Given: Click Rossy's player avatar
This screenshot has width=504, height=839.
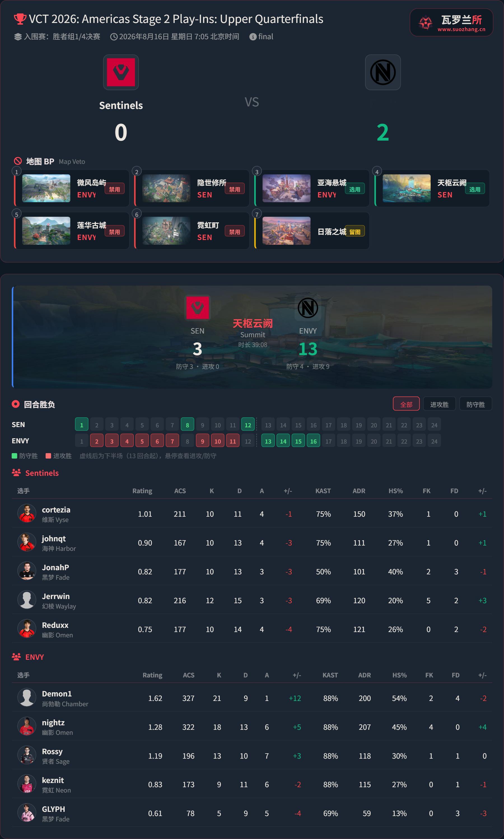Looking at the screenshot, I should click(27, 755).
